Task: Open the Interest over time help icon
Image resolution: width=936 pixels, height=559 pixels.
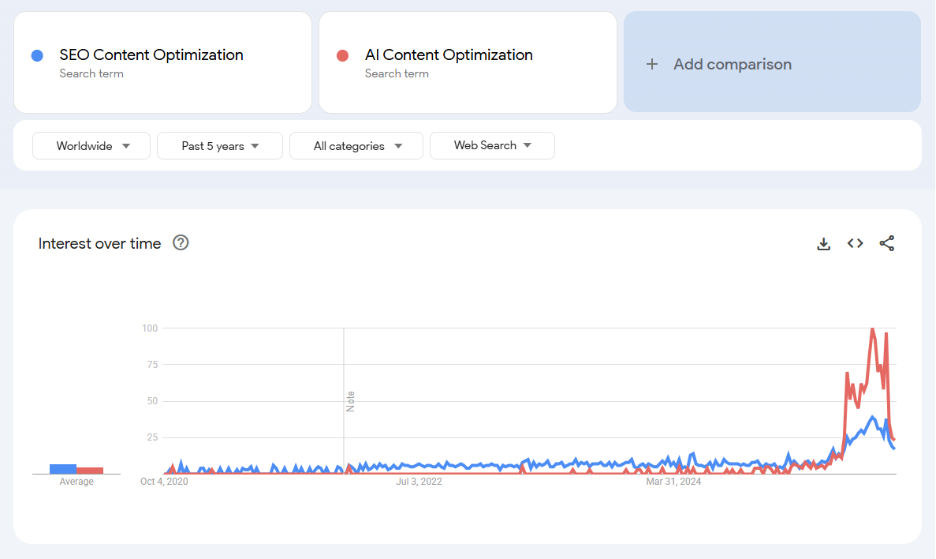Action: [x=181, y=243]
